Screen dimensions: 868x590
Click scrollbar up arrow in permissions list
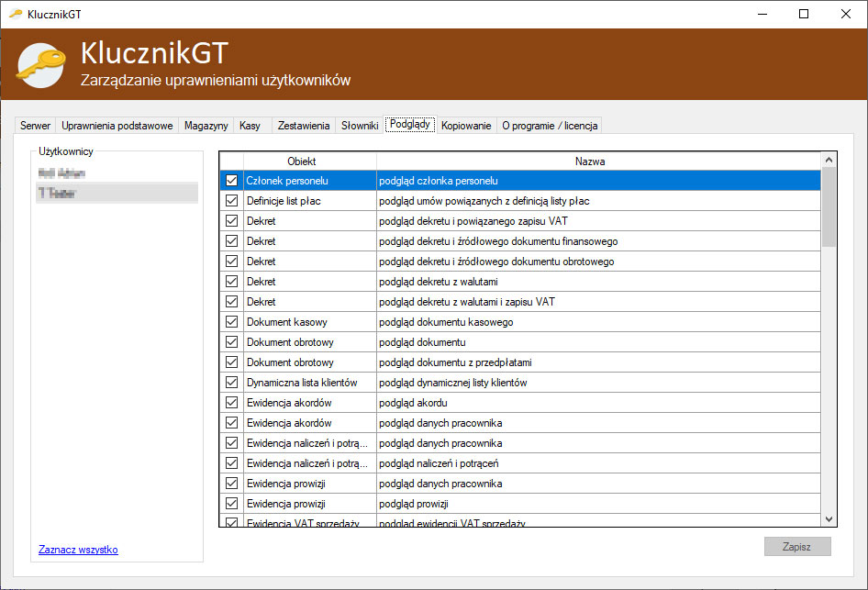pos(829,160)
